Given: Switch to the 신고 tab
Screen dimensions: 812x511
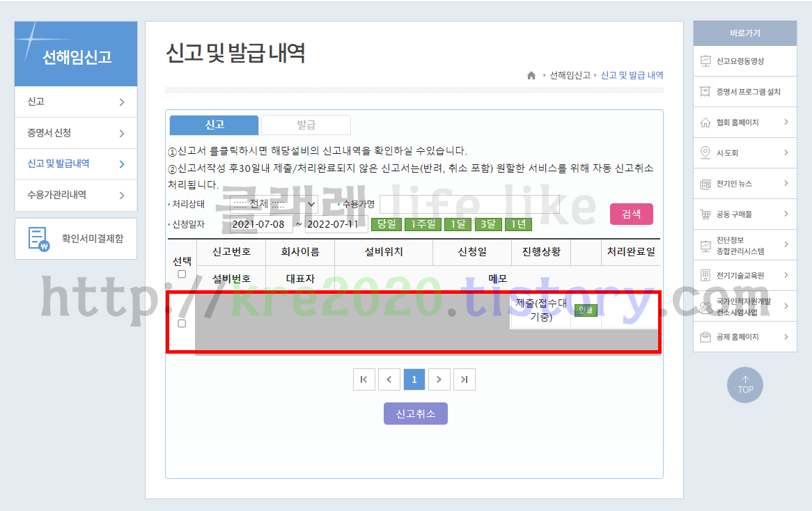Looking at the screenshot, I should 214,125.
